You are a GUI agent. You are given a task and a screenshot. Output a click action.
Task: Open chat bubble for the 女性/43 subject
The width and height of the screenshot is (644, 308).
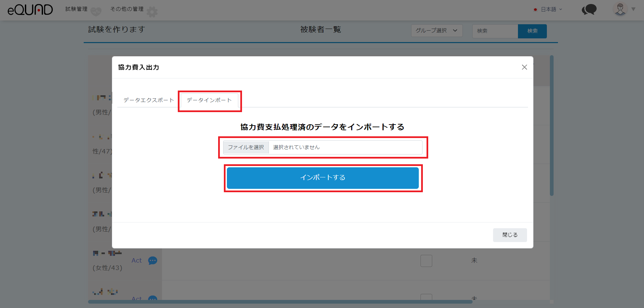[x=153, y=261]
